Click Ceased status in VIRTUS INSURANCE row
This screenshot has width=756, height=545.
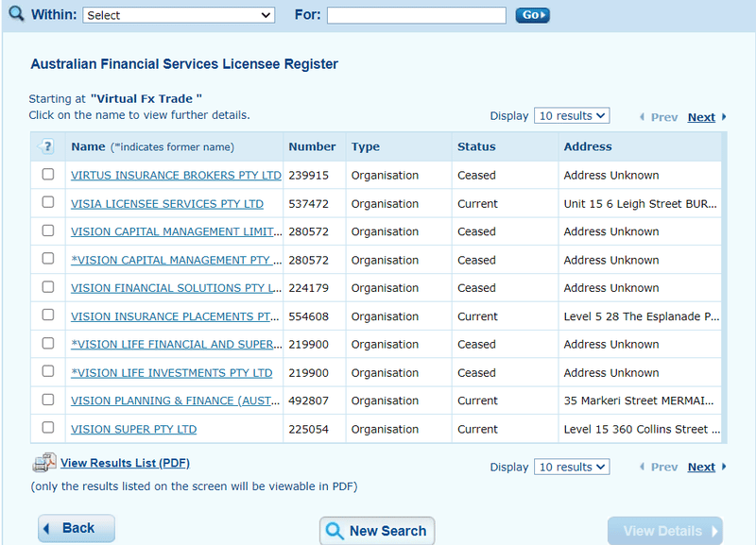tap(476, 176)
